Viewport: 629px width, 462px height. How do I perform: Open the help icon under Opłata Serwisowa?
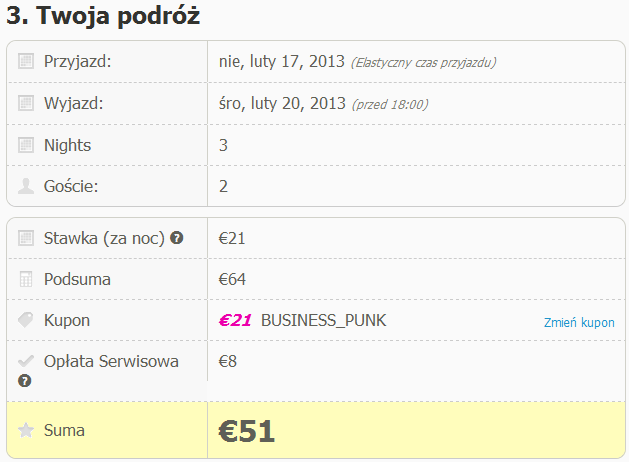24,381
